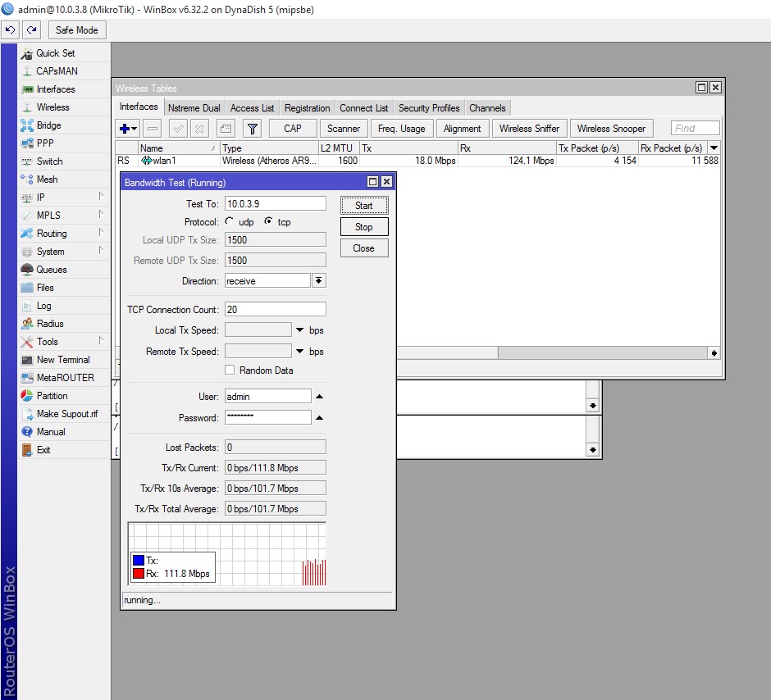Expand the Routing submenu

tap(101, 232)
